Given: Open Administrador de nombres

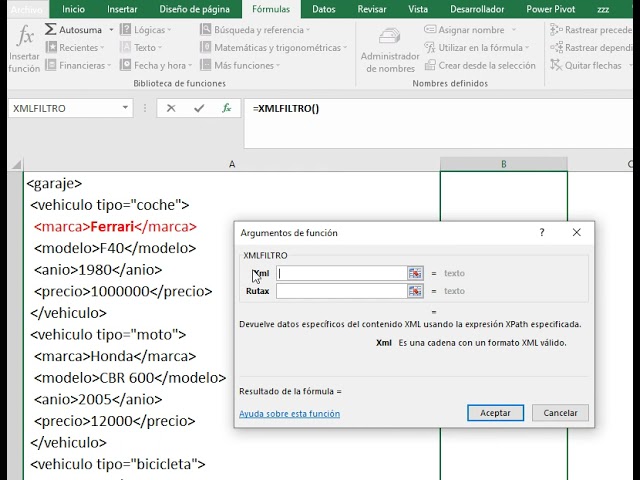Looking at the screenshot, I should 390,50.
